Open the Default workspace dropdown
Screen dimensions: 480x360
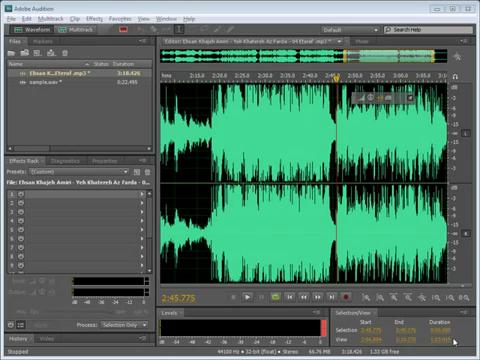point(350,30)
